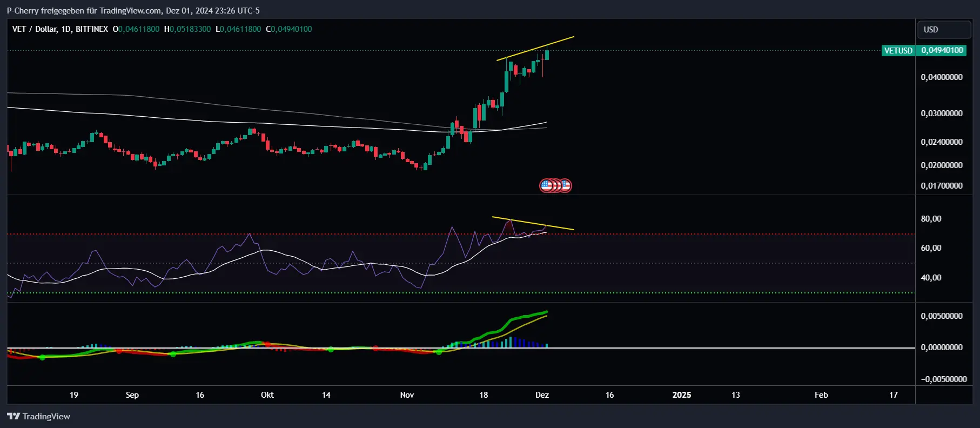Click the header text P-Cherry freigegeben für TradingView.com

(x=84, y=11)
